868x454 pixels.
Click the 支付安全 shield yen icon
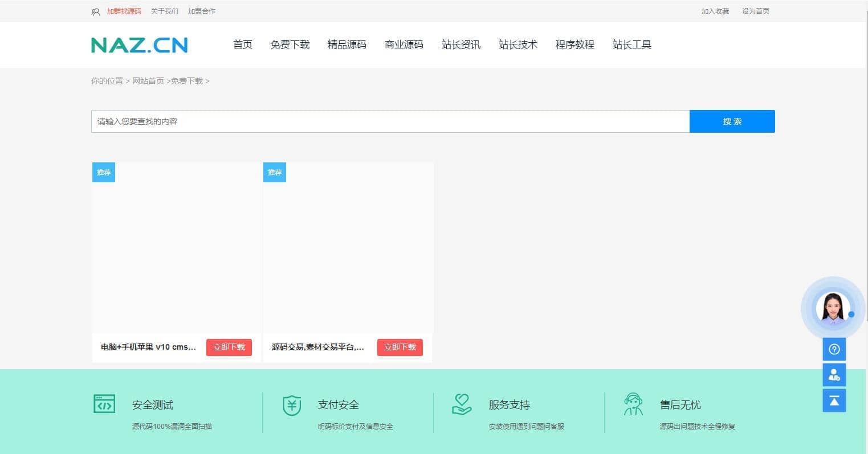point(292,405)
